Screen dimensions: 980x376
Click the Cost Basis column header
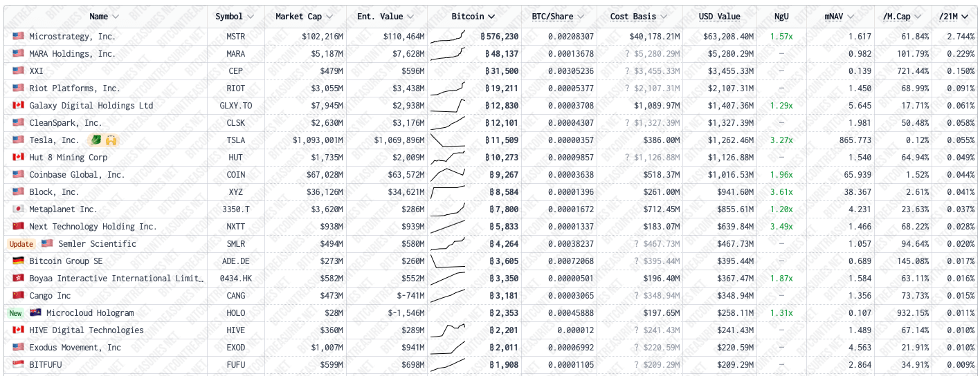point(640,17)
